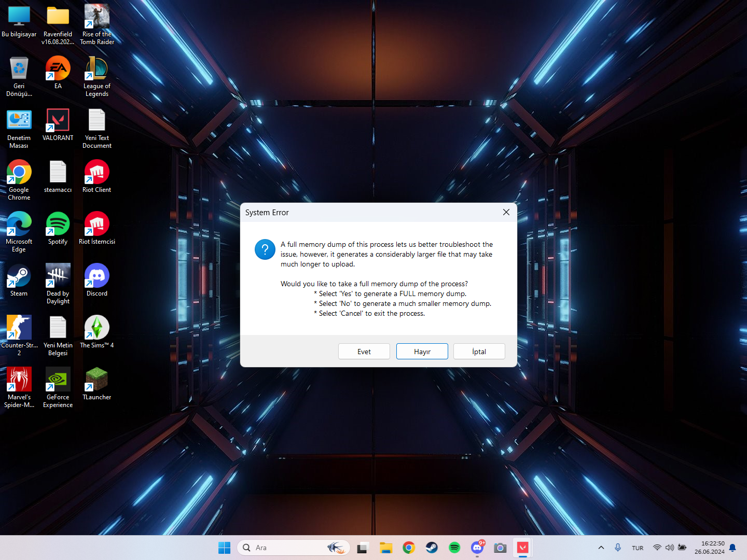Open the Bu bilgisayar desktop icon

click(19, 21)
